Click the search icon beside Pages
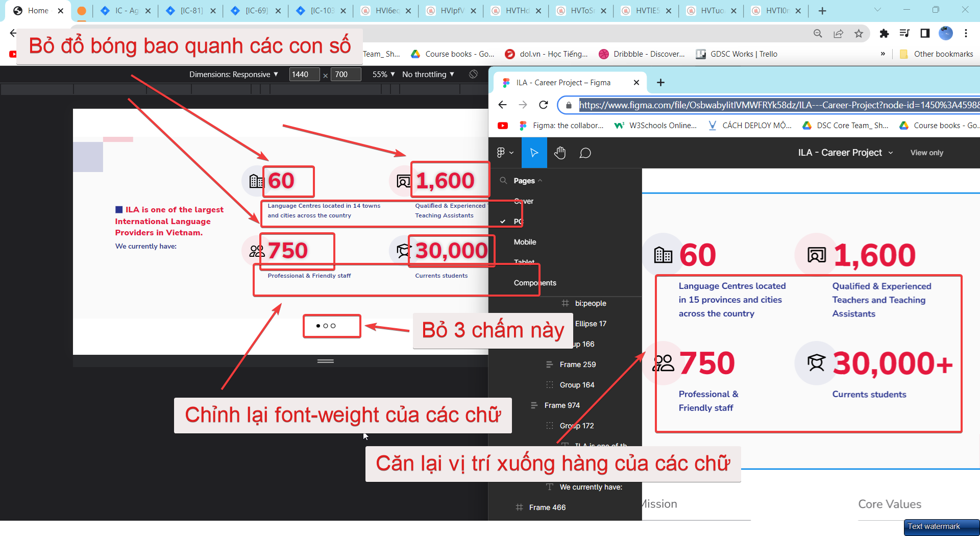Image resolution: width=980 pixels, height=536 pixels. 503,180
